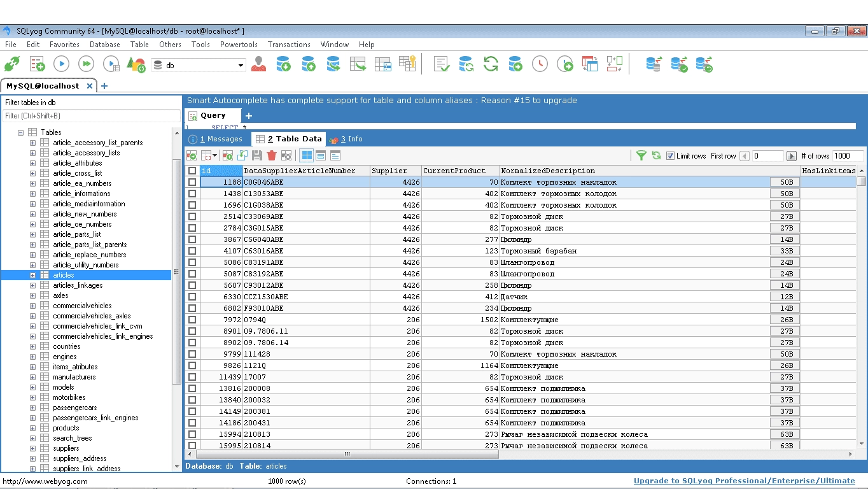Go to next page of rows arrow
The image size is (868, 489).
pos(792,156)
